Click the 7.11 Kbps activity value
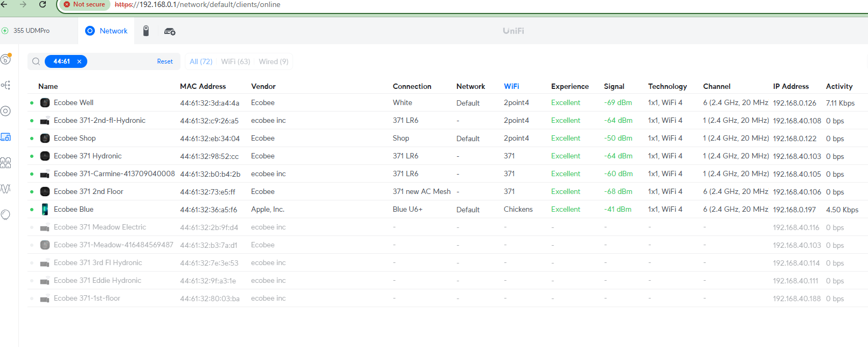This screenshot has width=868, height=347. (841, 103)
